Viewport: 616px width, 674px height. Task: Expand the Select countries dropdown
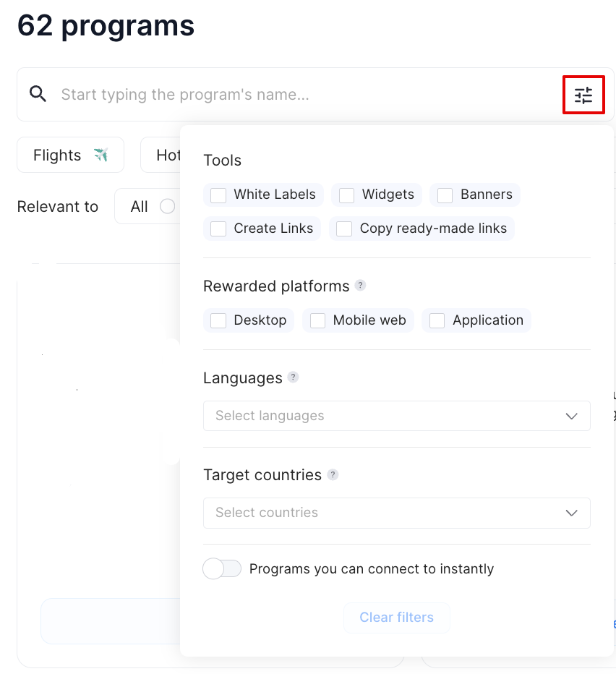[396, 513]
